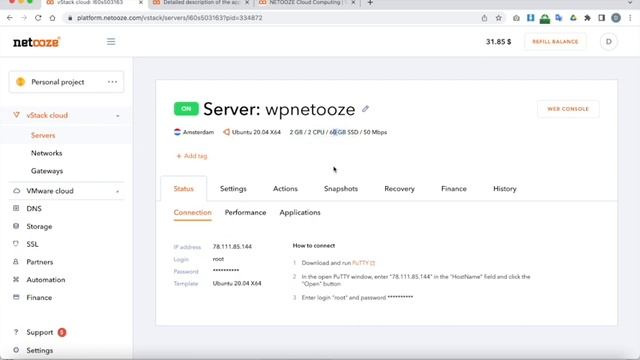Switch to the NETOOZE Cloud Computing browser tab
The image size is (640, 360).
coord(307,3)
